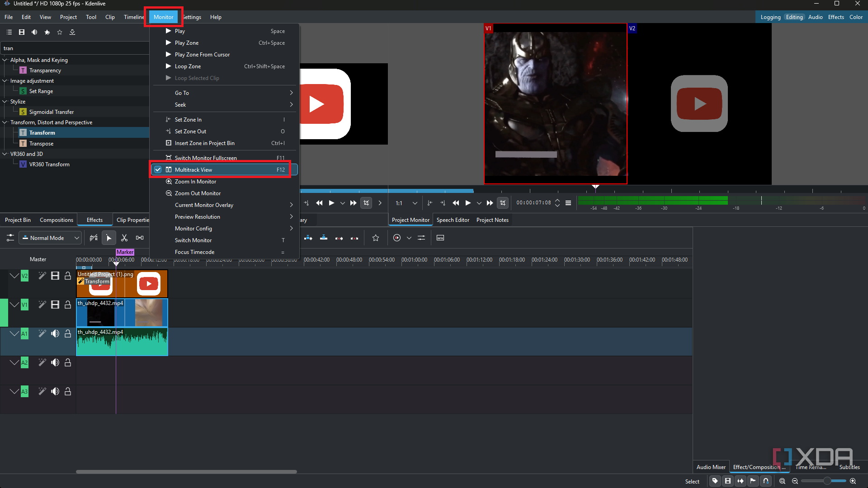Click the track compositing icon beside Normal Mode
Screen dimensions: 868x488
94,238
